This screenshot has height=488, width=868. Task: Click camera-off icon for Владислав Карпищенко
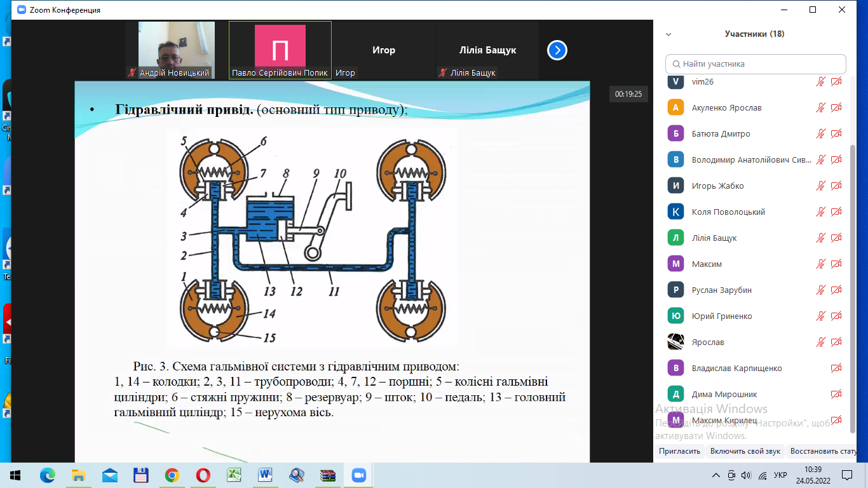point(836,368)
